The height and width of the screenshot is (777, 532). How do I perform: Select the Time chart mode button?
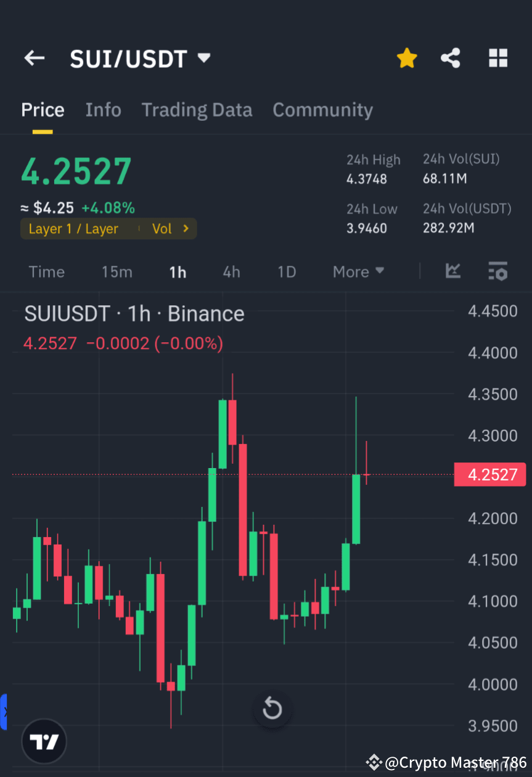tap(46, 271)
